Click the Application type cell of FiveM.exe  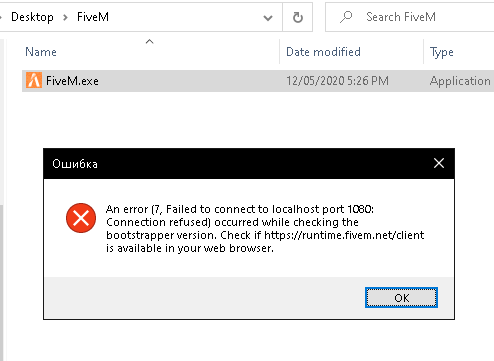coord(460,81)
